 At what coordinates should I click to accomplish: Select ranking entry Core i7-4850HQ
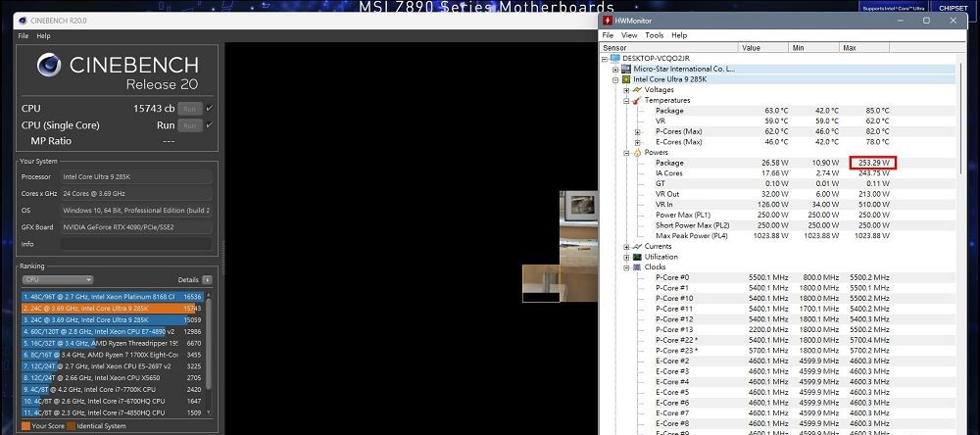[112, 412]
